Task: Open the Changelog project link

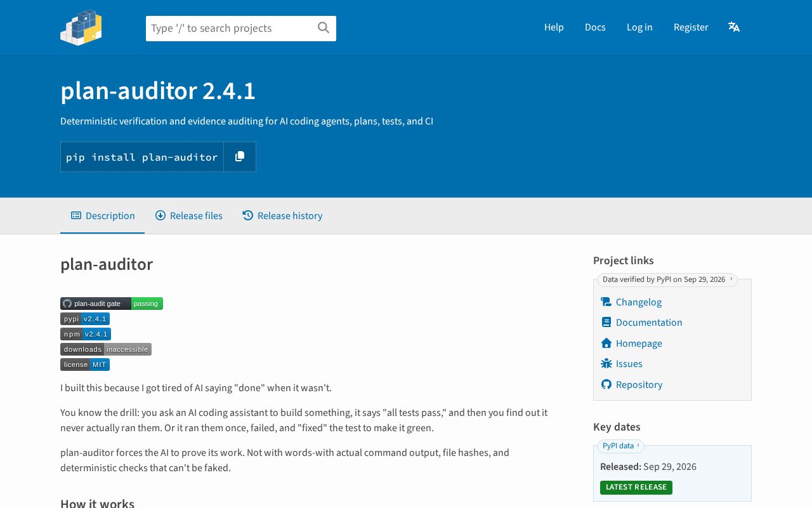Action: tap(639, 302)
